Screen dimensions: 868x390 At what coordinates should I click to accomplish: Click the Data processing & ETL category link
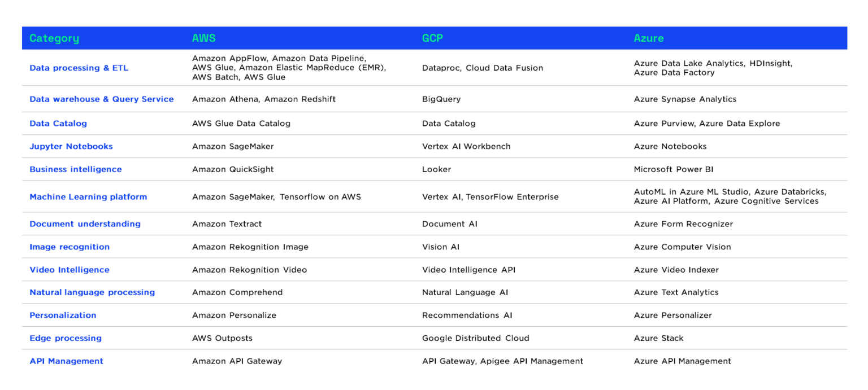79,68
